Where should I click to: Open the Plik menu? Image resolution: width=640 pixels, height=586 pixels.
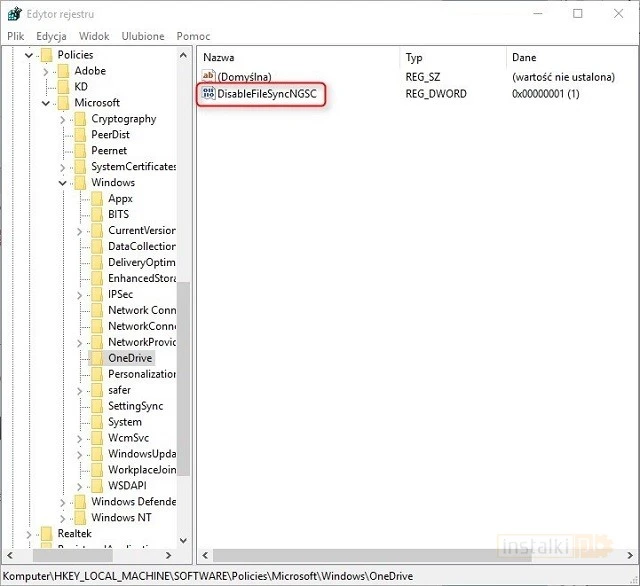tap(16, 36)
